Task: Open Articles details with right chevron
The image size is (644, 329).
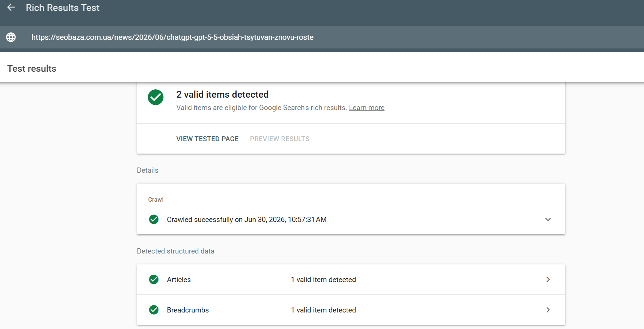Action: point(548,279)
